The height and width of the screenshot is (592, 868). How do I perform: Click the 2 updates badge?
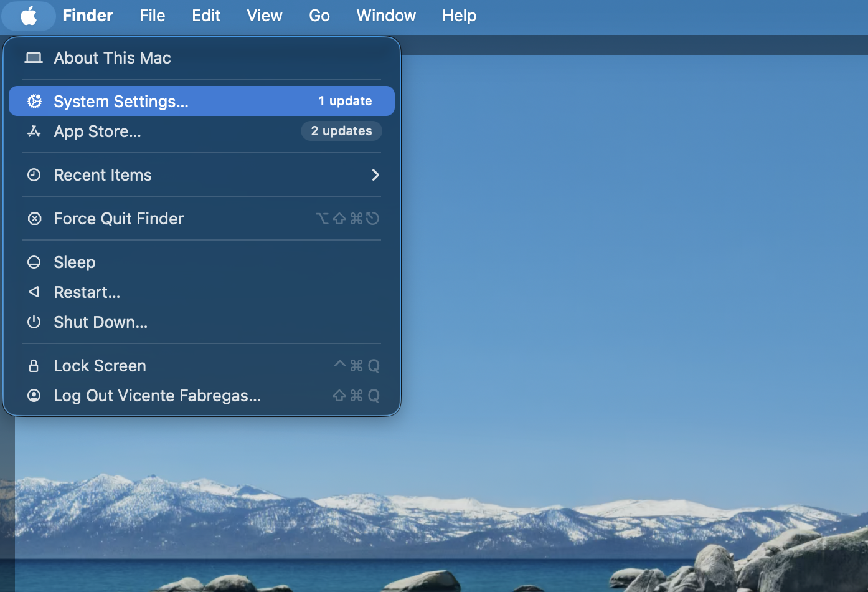click(341, 131)
